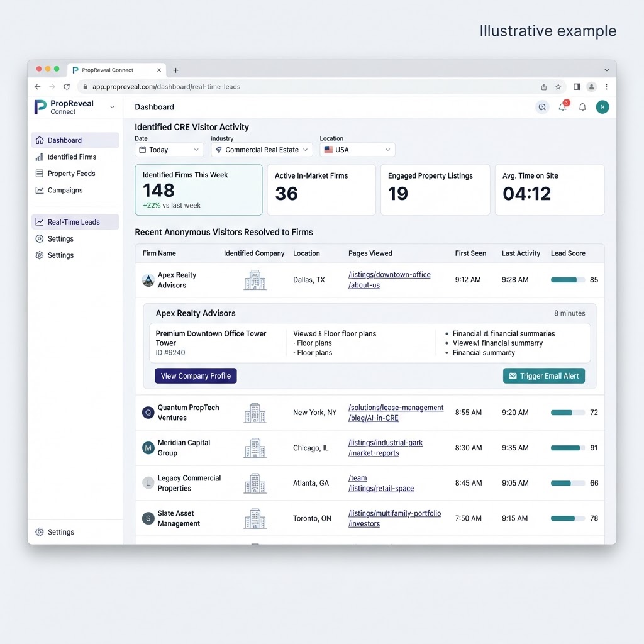Viewport: 644px width, 644px height.
Task: Click View Company Profile button
Action: point(196,376)
